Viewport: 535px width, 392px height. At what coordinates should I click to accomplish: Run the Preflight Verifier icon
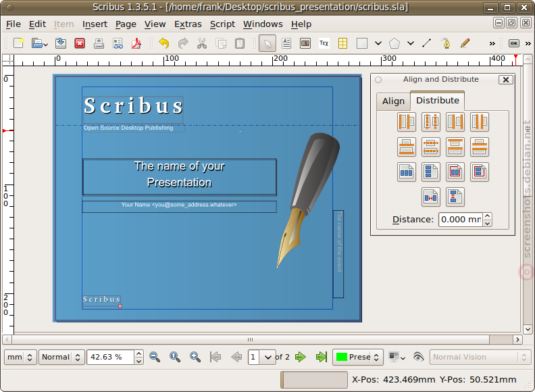(118, 43)
